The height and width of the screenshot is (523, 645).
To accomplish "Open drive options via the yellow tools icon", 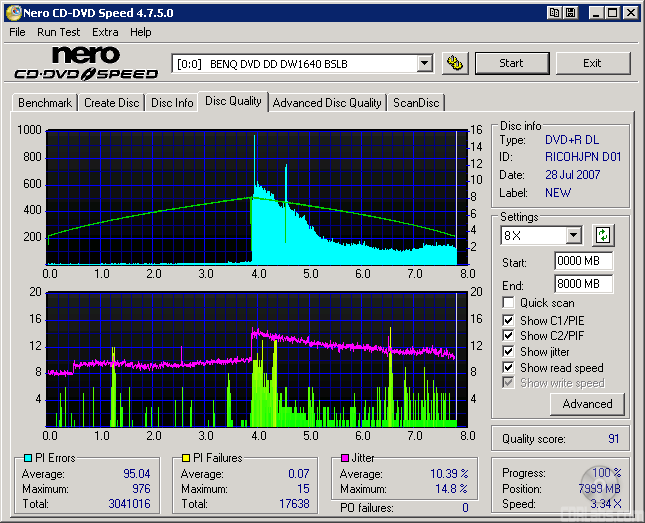I will (x=454, y=63).
